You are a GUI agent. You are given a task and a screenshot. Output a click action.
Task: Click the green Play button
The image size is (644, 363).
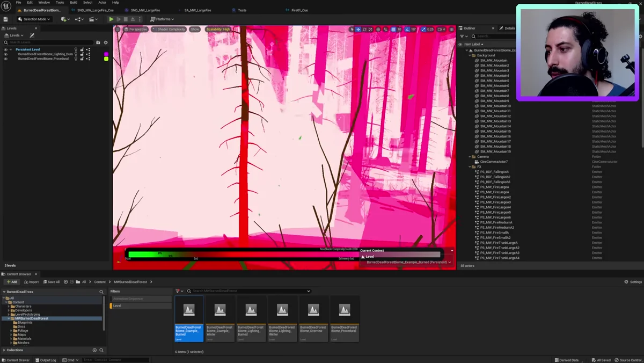click(112, 19)
